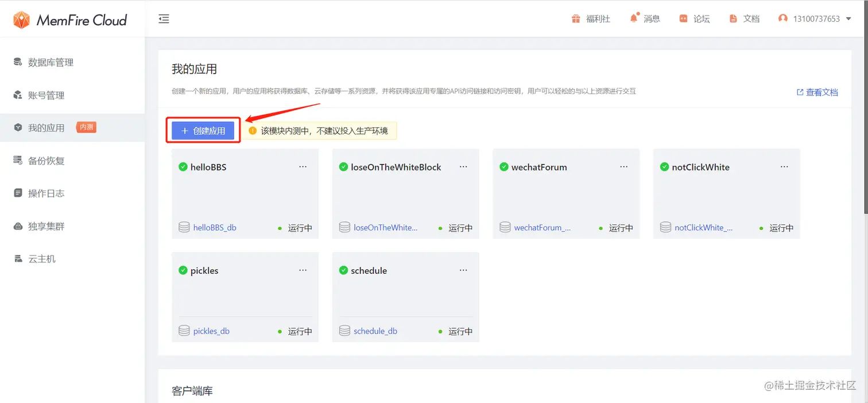Click the green check icon on pickles
The width and height of the screenshot is (868, 403).
pyautogui.click(x=183, y=270)
